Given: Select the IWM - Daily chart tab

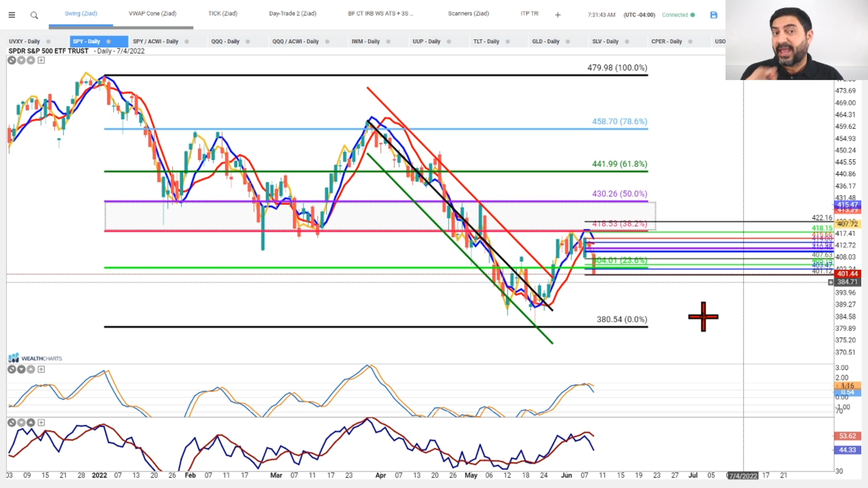Looking at the screenshot, I should [366, 42].
